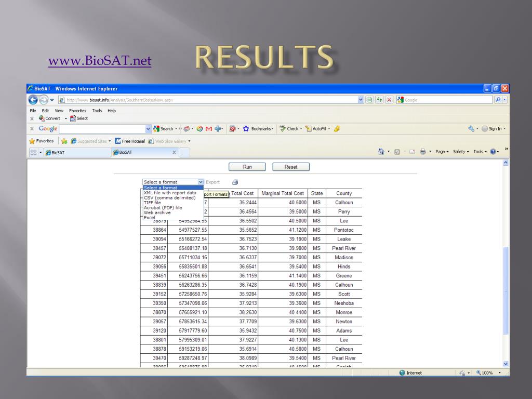532x399 pixels.
Task: Click the browser Back arrow button
Action: [x=33, y=100]
